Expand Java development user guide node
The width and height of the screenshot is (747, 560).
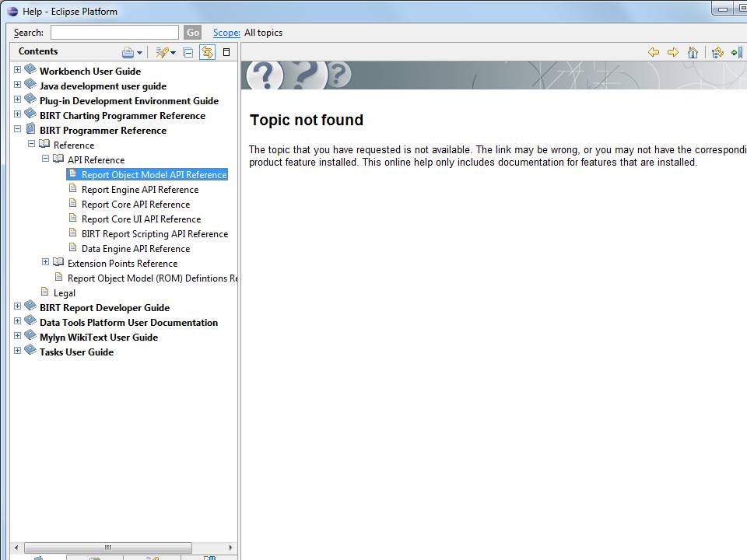click(x=18, y=84)
